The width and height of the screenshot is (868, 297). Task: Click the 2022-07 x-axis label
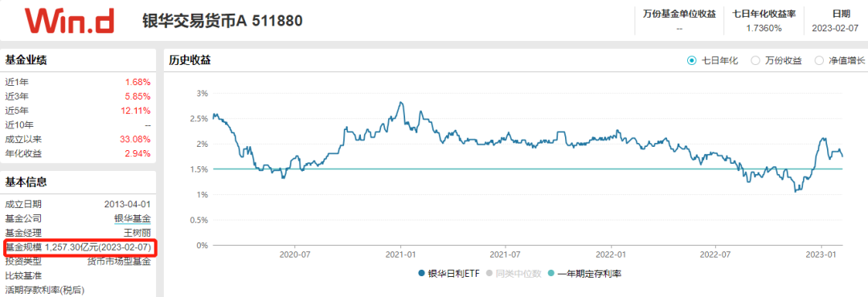pos(716,254)
